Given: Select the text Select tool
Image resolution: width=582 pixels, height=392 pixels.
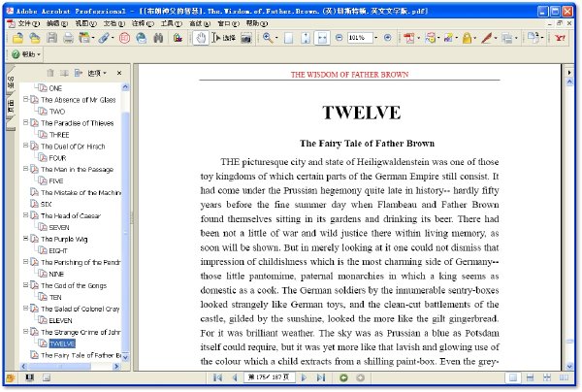Looking at the screenshot, I should [x=223, y=38].
